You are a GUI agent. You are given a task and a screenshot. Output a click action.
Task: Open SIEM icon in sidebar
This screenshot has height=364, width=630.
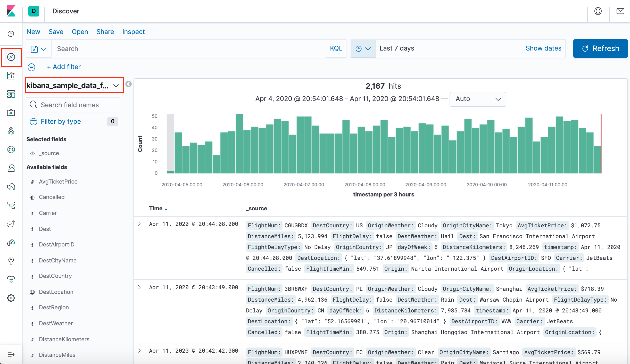click(11, 242)
